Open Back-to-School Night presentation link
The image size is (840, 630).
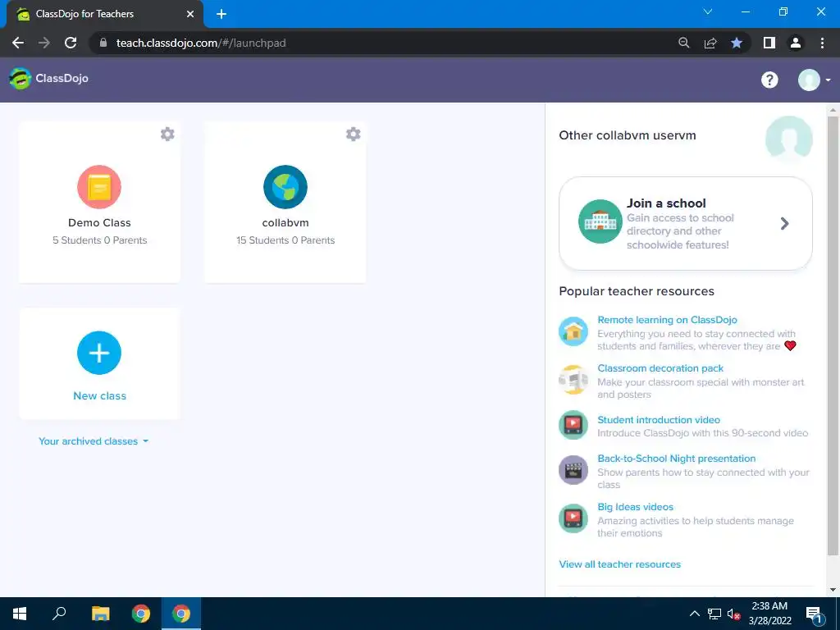point(676,459)
